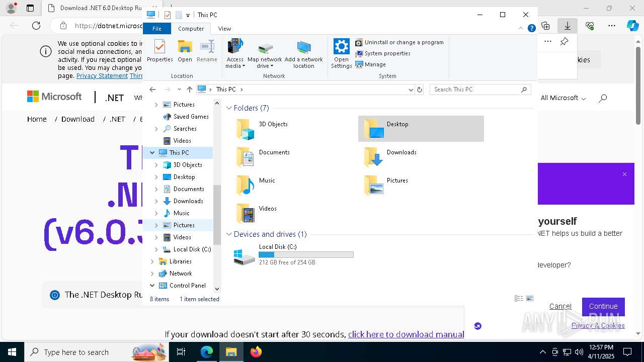644x362 pixels.
Task: Click the Open folder ribbon icon
Action: coord(185,51)
